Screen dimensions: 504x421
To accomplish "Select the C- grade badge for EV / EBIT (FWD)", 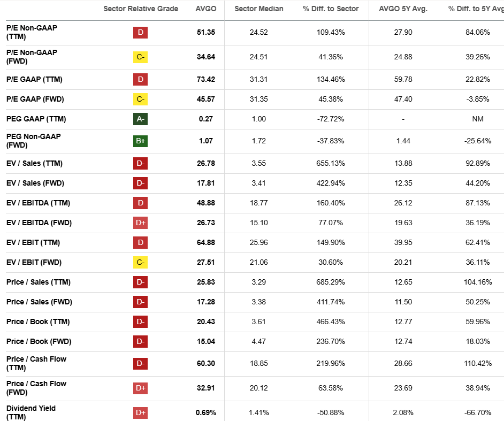I will (x=140, y=262).
